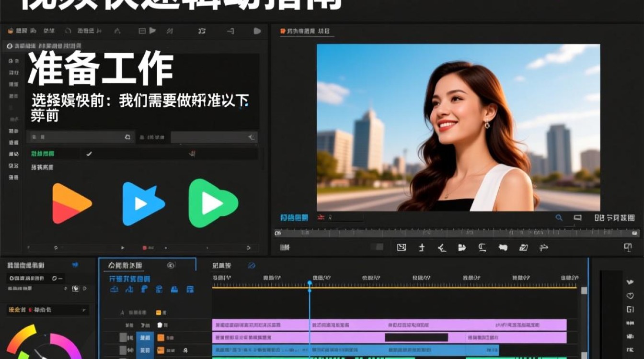Click the framed-image tool icon in the preview toolbar
Image resolution: width=644 pixels, height=359 pixels.
click(402, 247)
